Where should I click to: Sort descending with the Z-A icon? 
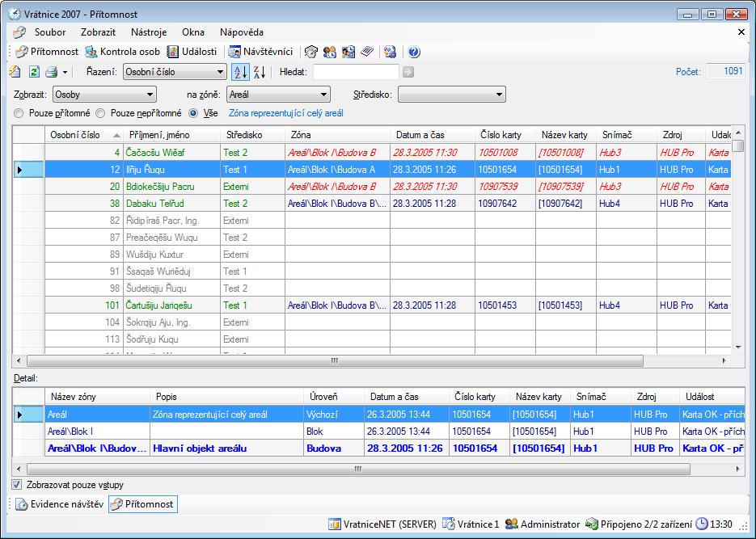click(260, 72)
